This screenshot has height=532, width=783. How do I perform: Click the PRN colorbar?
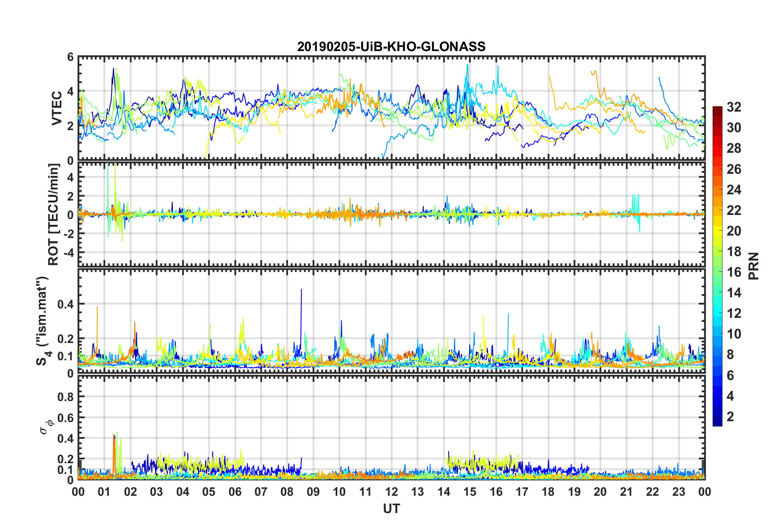(x=718, y=266)
